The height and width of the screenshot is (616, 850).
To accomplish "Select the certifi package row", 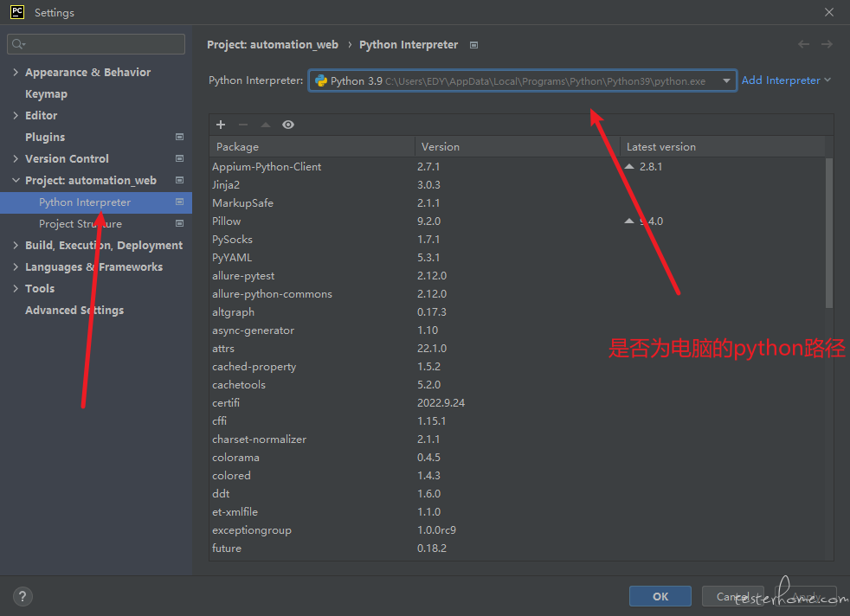I will [518, 403].
